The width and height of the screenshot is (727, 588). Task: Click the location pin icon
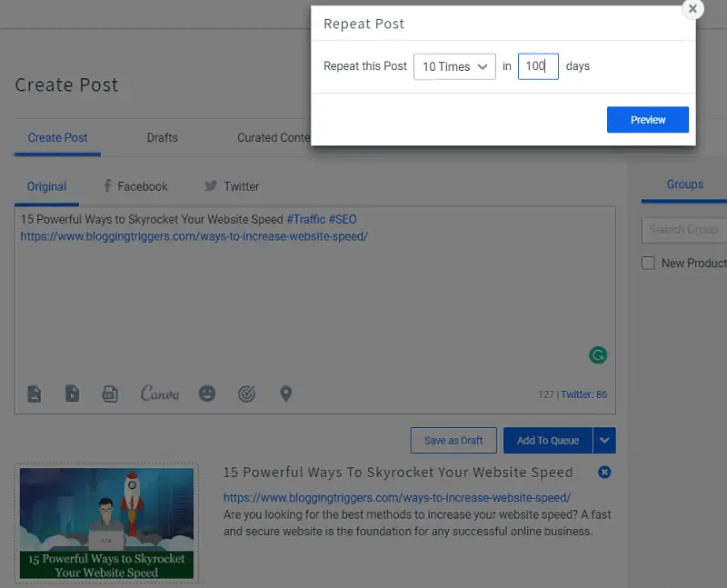tap(285, 394)
